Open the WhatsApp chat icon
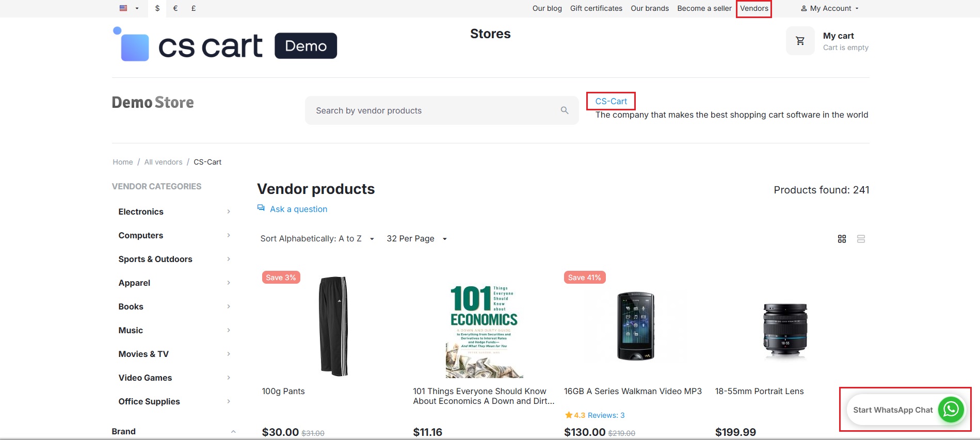Viewport: 980px width, 440px height. (x=951, y=410)
